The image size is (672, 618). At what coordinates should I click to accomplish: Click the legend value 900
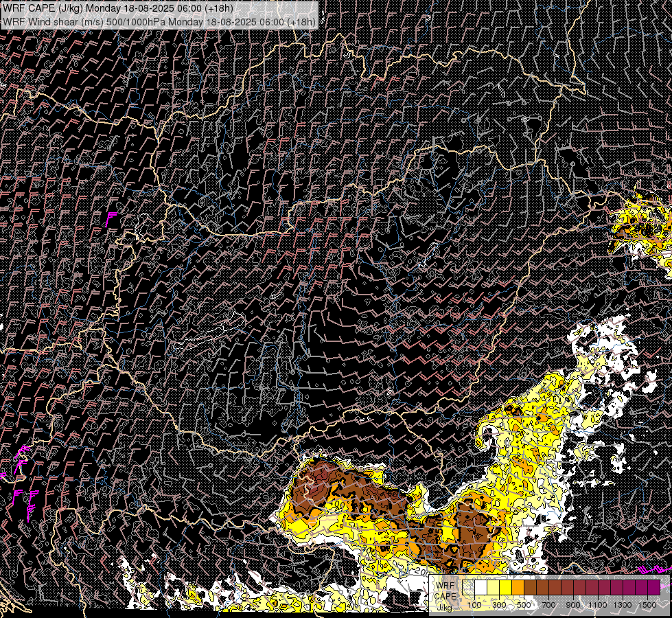click(573, 605)
